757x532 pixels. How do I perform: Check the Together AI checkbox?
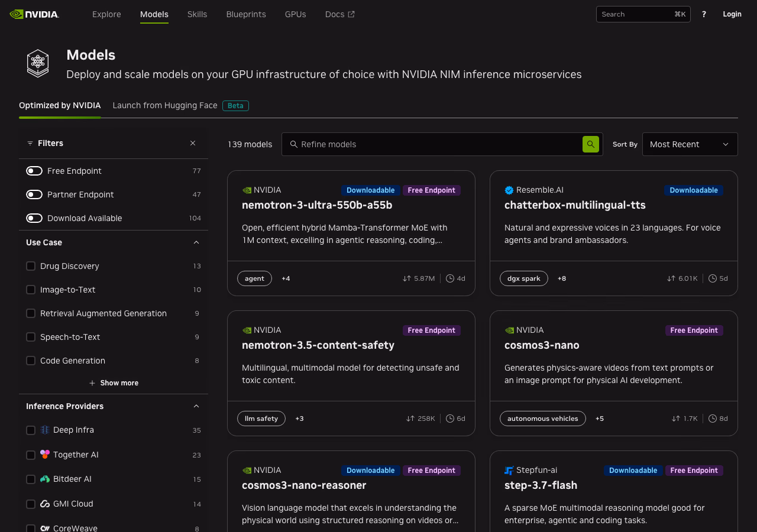pos(31,455)
